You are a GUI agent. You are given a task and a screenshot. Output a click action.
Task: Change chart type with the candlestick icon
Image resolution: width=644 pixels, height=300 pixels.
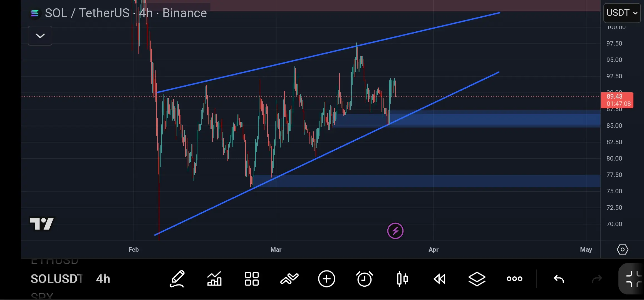[402, 279]
